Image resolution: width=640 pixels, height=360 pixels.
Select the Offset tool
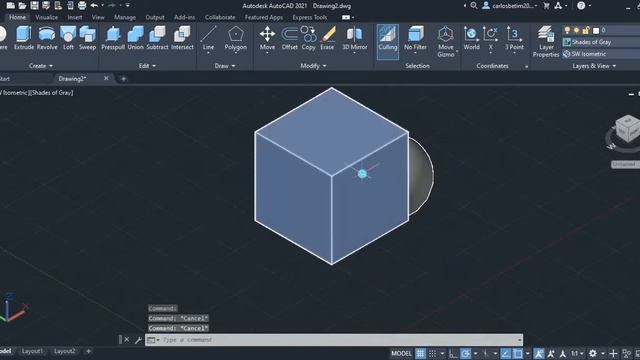pyautogui.click(x=289, y=38)
